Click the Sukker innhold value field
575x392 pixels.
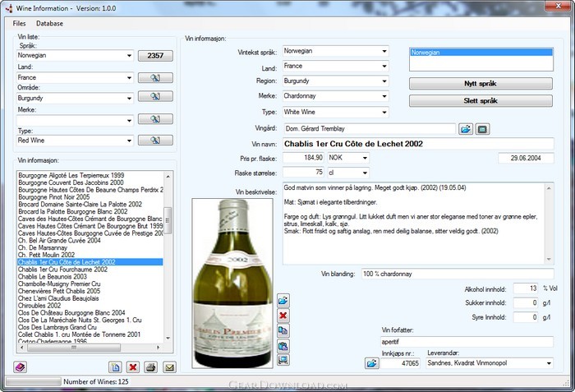(x=526, y=302)
